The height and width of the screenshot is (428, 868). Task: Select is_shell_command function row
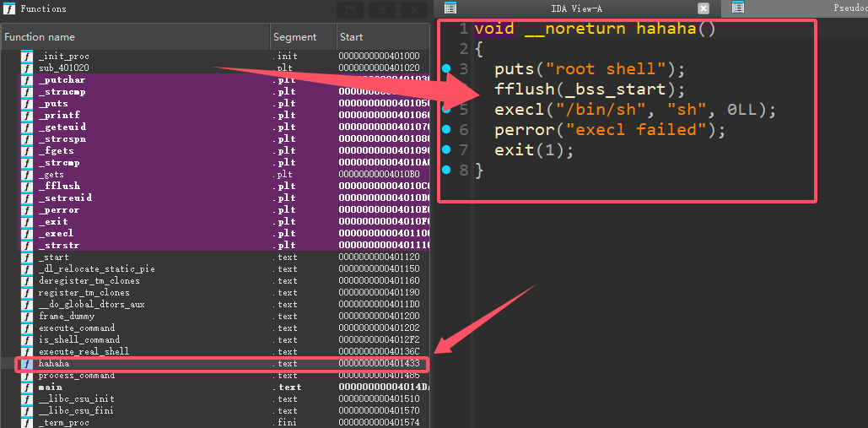(x=79, y=340)
